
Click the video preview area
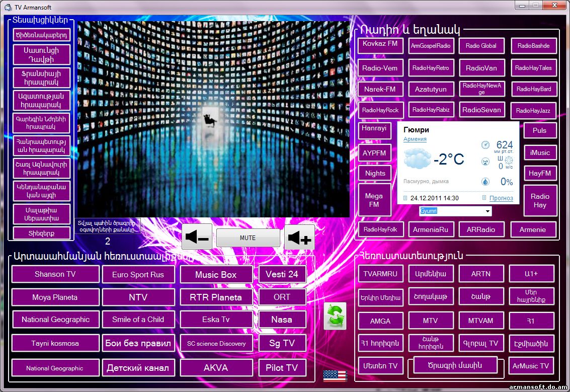tap(214, 119)
